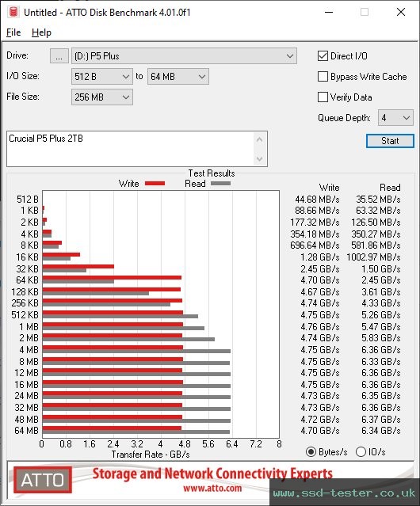Click the 6.37 GB/s read value
Image resolution: width=420 pixels, height=506 pixels.
click(381, 420)
